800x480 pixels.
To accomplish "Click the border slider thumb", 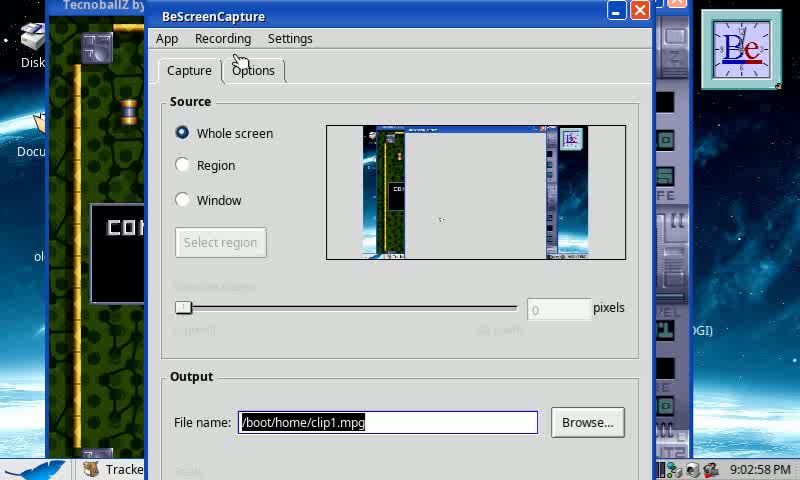I will 183,307.
